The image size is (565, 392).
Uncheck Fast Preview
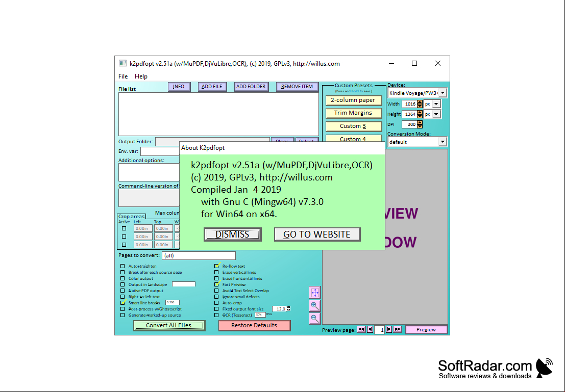tap(216, 285)
